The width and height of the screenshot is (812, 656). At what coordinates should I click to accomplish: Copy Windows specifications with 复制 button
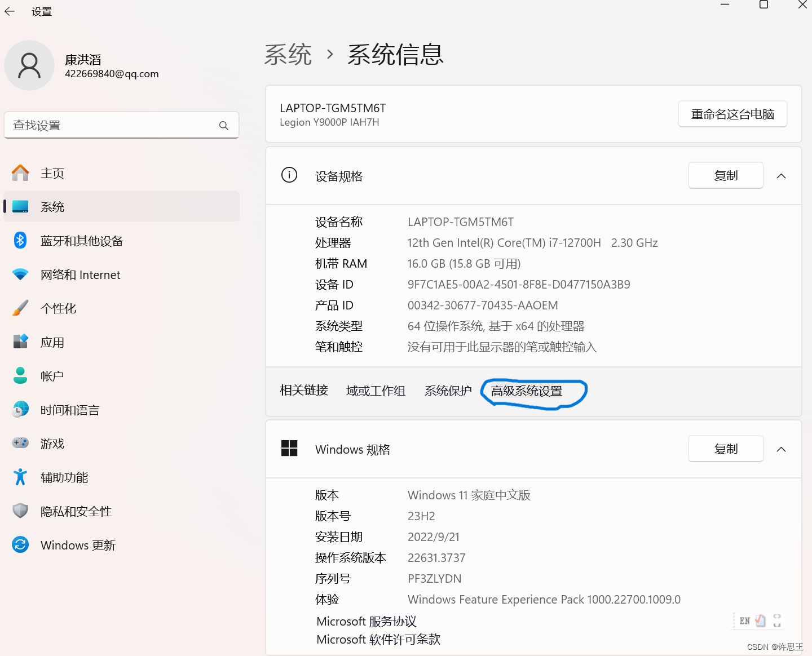click(x=726, y=449)
